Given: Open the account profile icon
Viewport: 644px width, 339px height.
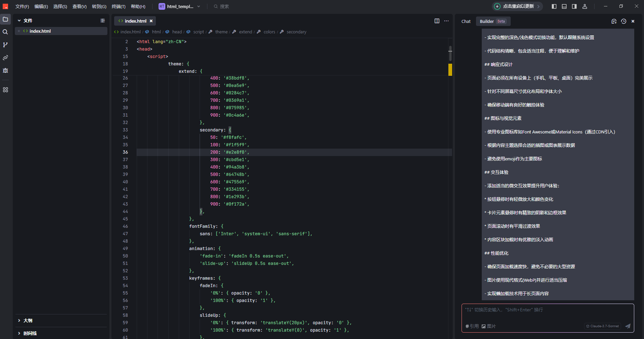Looking at the screenshot, I should [x=585, y=6].
